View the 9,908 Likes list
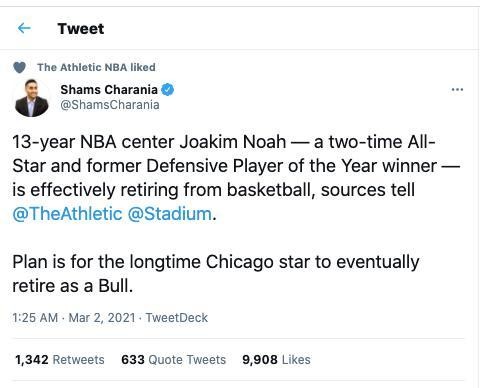480x388 pixels. 276,360
